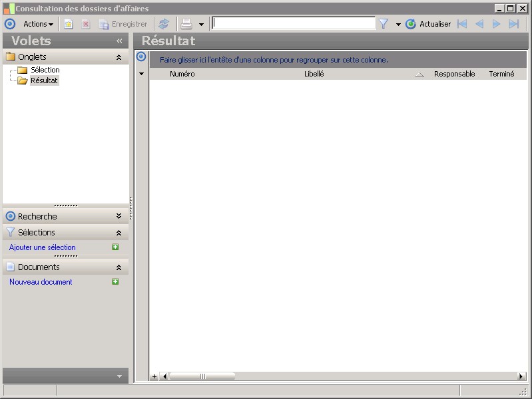Open the printer options dropdown arrow
Image resolution: width=532 pixels, height=399 pixels.
tap(201, 25)
